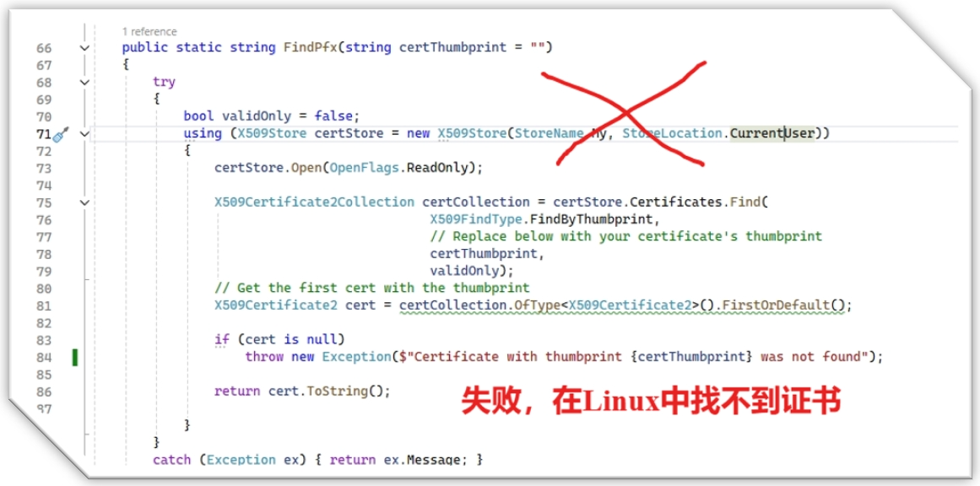The width and height of the screenshot is (980, 486).
Task: Collapse the using block chevron at line 71
Action: [85, 133]
